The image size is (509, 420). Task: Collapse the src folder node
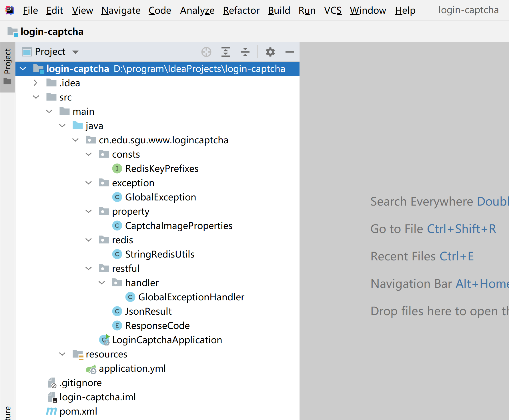point(36,97)
